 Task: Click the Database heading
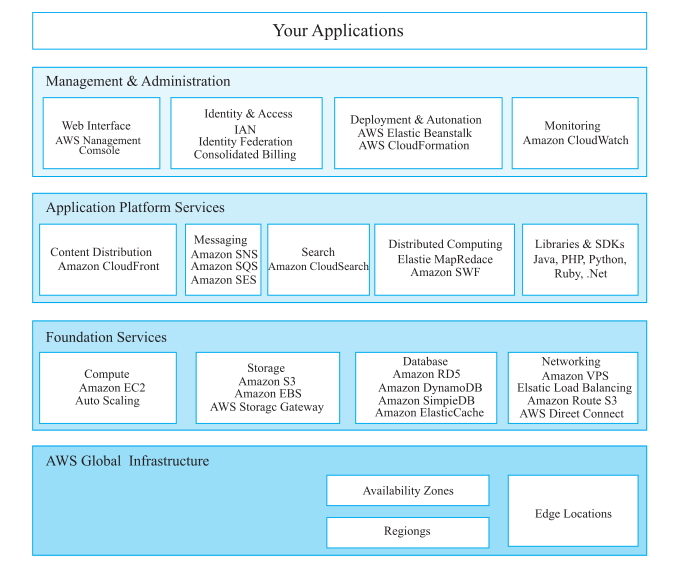[425, 362]
